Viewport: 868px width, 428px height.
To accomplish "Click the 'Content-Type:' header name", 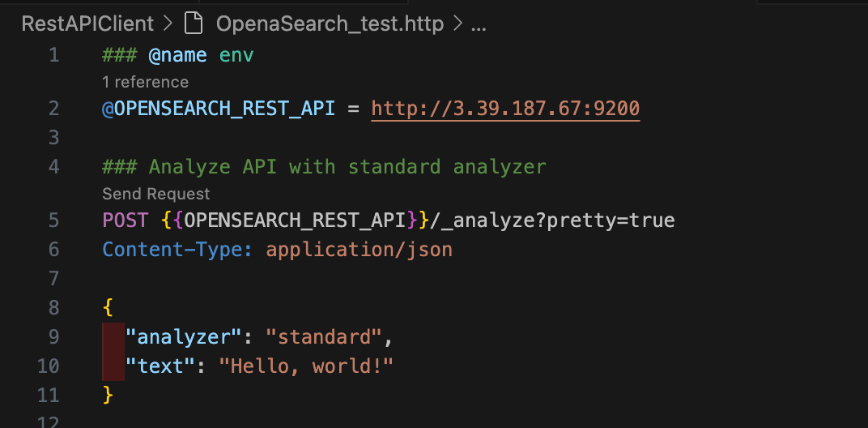I will pyautogui.click(x=177, y=250).
